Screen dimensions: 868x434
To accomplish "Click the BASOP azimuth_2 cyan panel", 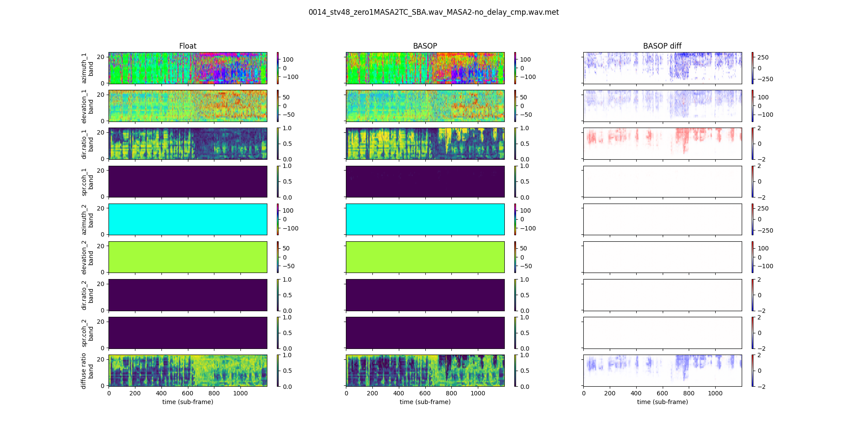I will tap(425, 219).
